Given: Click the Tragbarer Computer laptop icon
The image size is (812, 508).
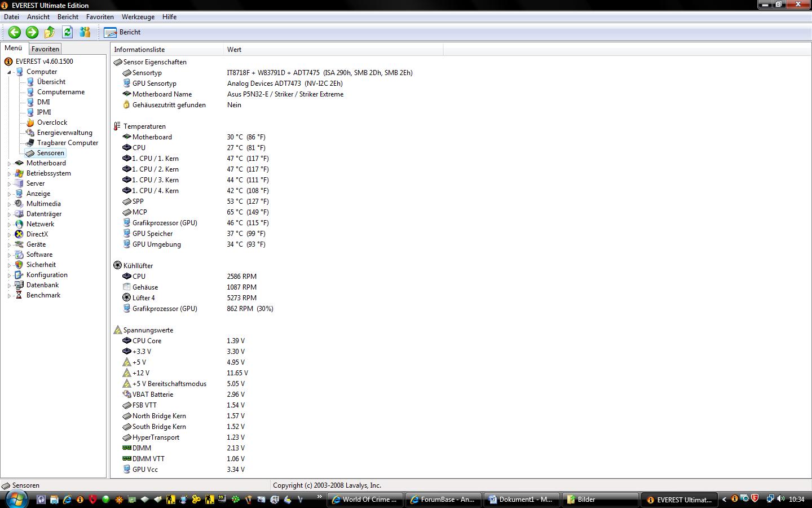Looking at the screenshot, I should (x=30, y=143).
